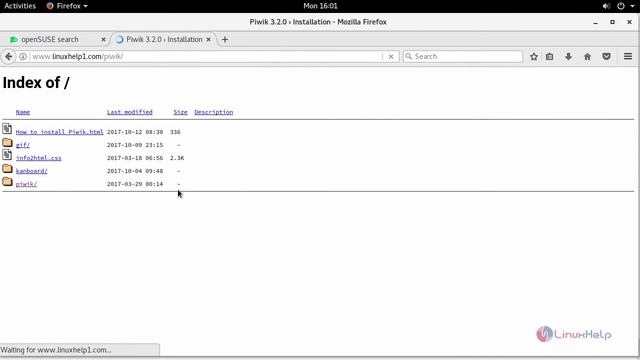Close the Piwik 3.2.0 Installation tab
Image resolution: width=640 pixels, height=360 pixels.
pos(209,40)
